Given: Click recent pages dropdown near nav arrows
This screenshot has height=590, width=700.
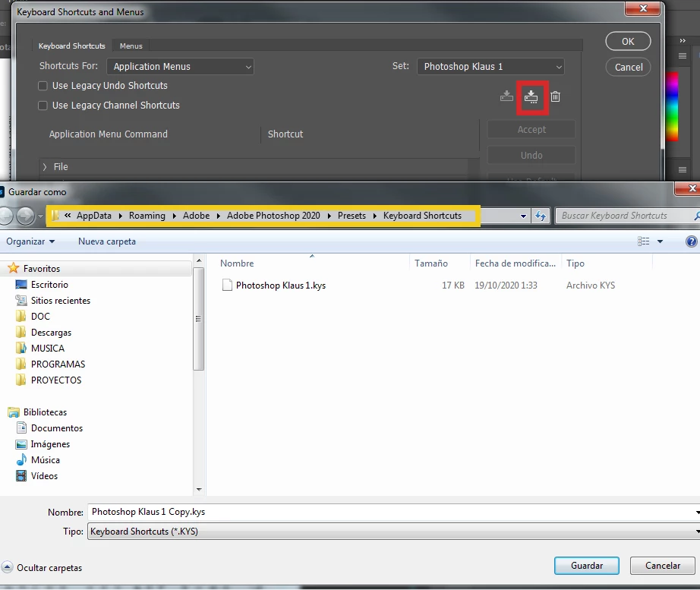Looking at the screenshot, I should (x=41, y=216).
